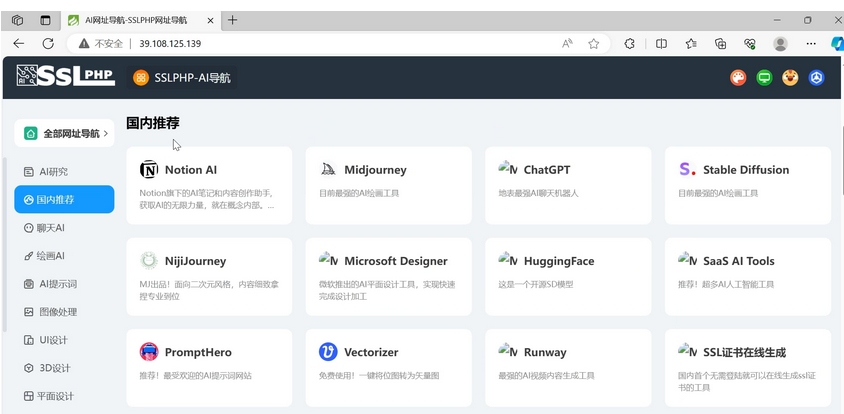Screen dimensions: 844x414
Task: Click the Midjourney sailboat icon
Action: (x=328, y=170)
